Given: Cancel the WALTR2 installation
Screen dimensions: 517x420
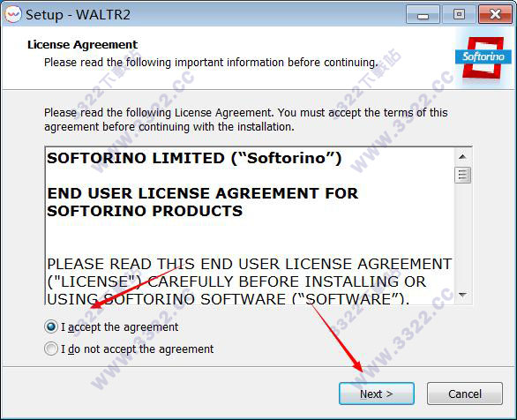Looking at the screenshot, I should [x=465, y=394].
